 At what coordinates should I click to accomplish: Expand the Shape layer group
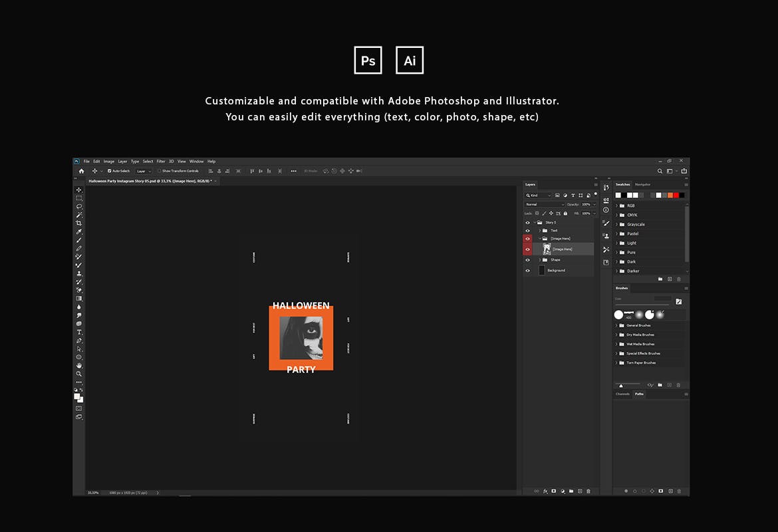pyautogui.click(x=540, y=260)
